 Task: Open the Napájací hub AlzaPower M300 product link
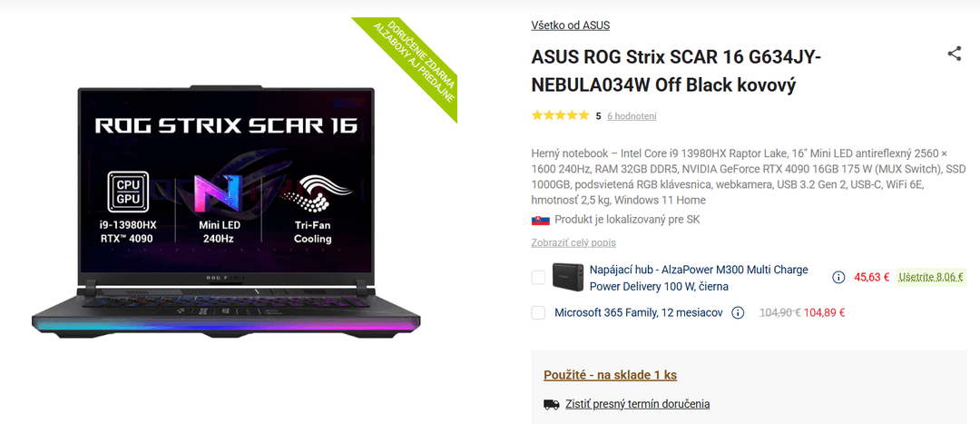tap(699, 279)
